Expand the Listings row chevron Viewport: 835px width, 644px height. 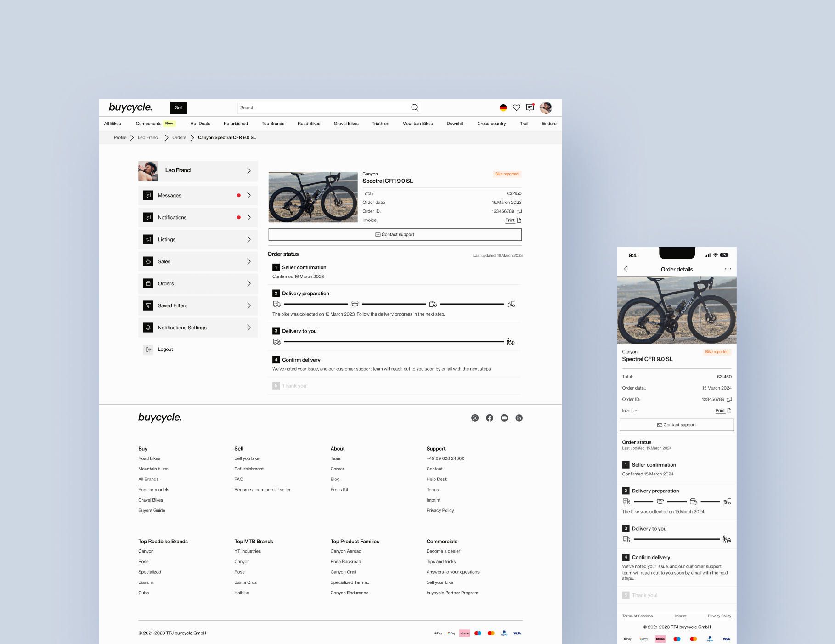pyautogui.click(x=249, y=239)
